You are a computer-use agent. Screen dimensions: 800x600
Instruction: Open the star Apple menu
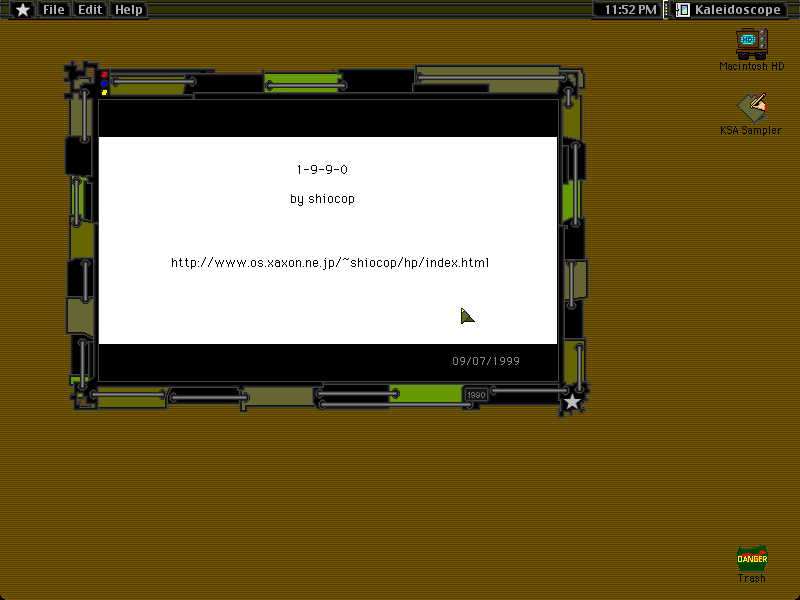(x=22, y=10)
